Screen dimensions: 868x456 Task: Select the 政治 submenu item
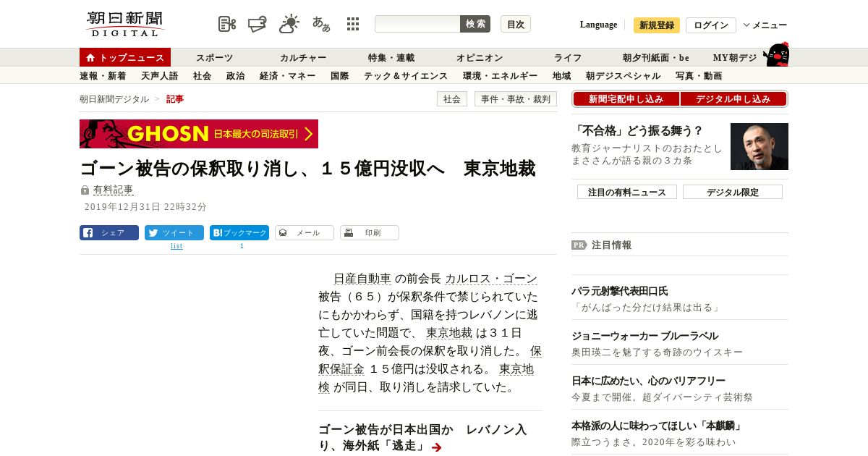click(x=235, y=76)
